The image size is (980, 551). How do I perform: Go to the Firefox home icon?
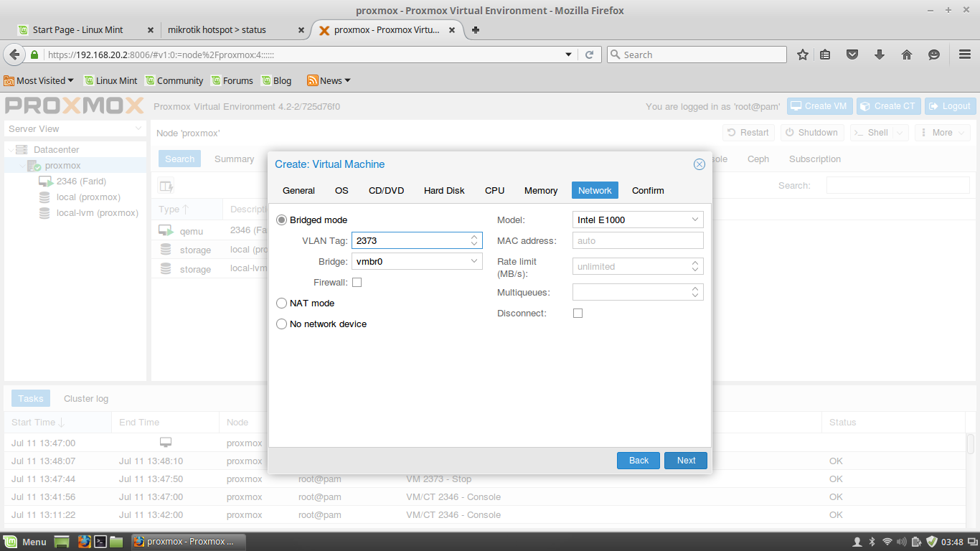click(907, 55)
